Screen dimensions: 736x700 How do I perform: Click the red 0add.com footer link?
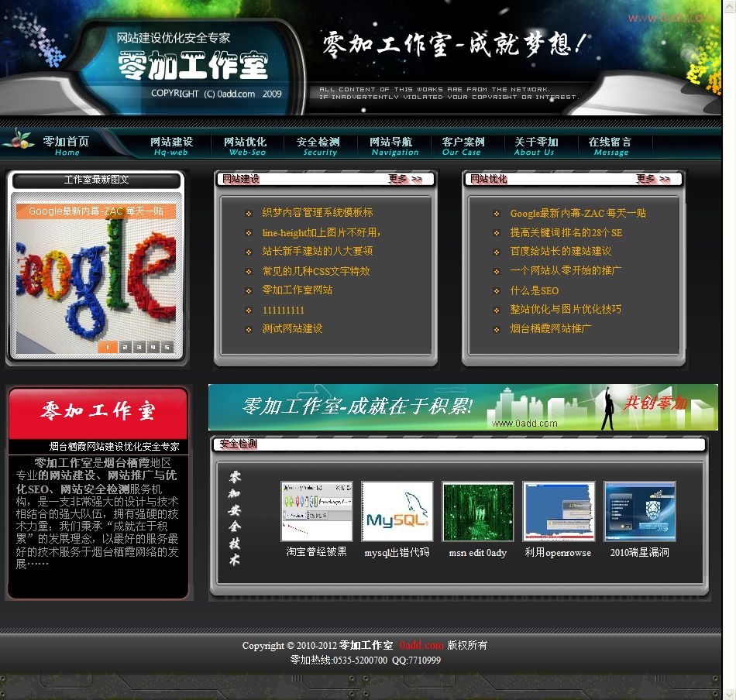point(421,645)
